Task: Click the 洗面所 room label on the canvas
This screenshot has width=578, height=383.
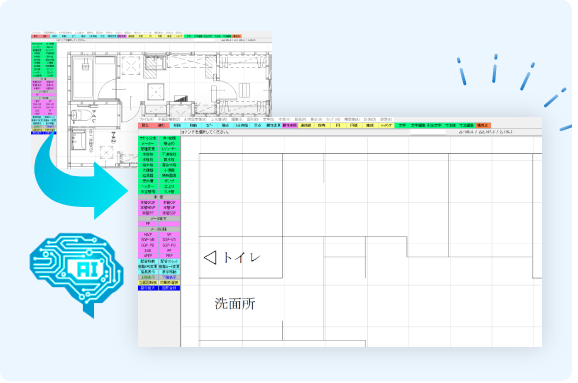Action: (235, 304)
